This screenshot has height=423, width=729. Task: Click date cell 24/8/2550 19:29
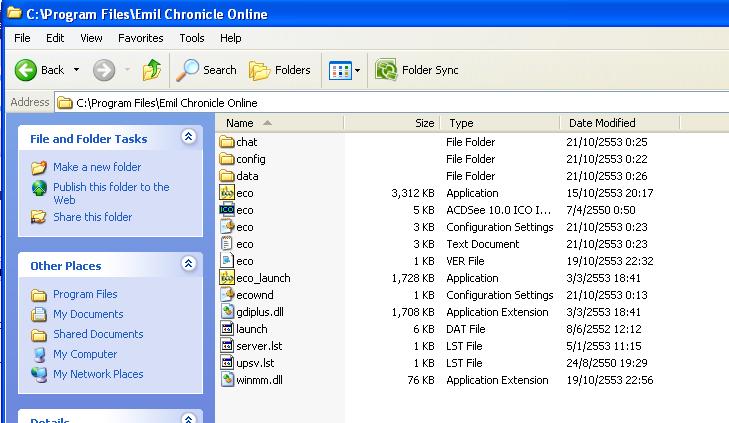pyautogui.click(x=607, y=363)
